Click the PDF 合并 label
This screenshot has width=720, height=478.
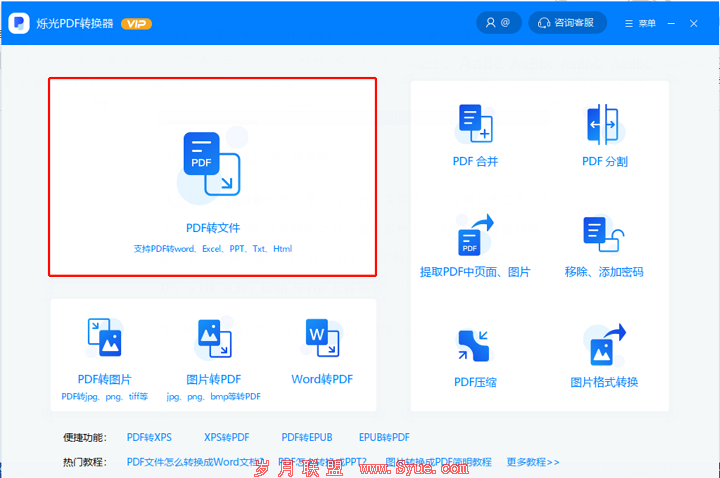(475, 161)
